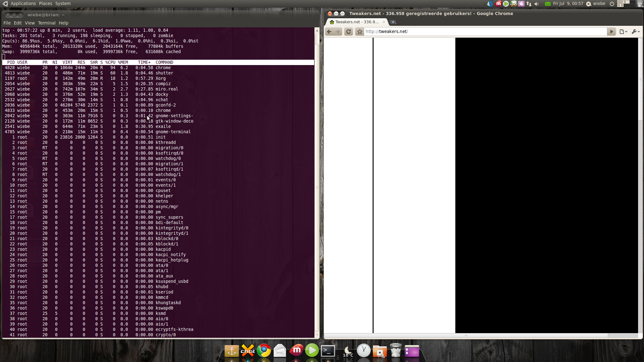Open the volume control in the top panel

tap(537, 4)
